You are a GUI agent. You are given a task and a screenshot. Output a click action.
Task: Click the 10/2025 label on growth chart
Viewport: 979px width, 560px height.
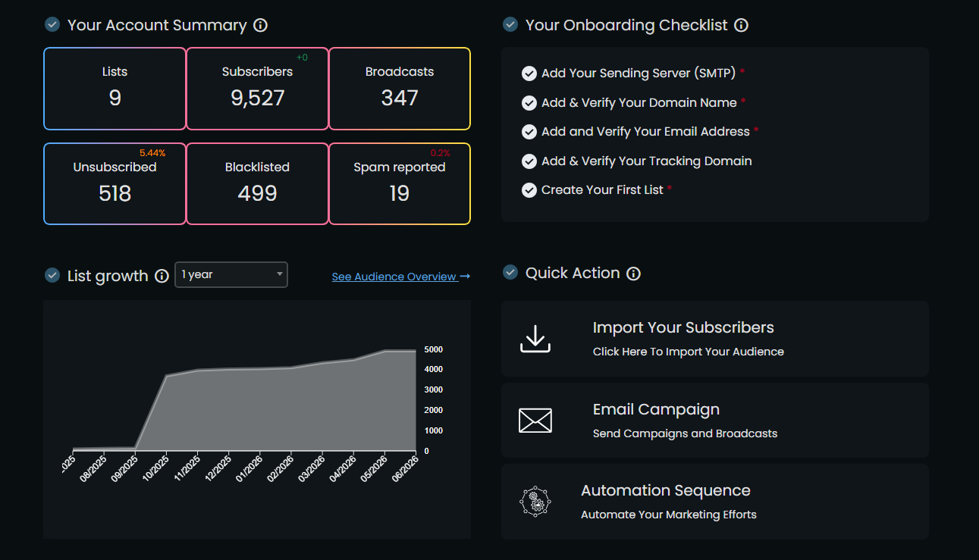[x=158, y=468]
